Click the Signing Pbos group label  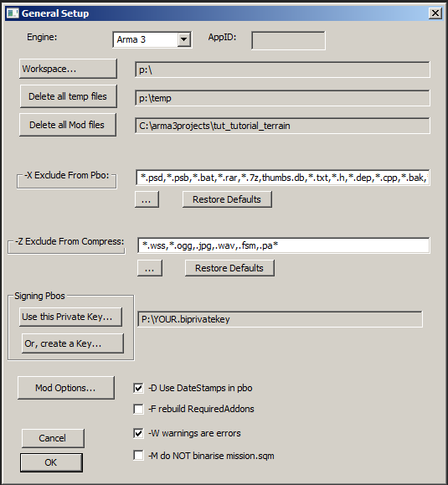click(x=39, y=296)
